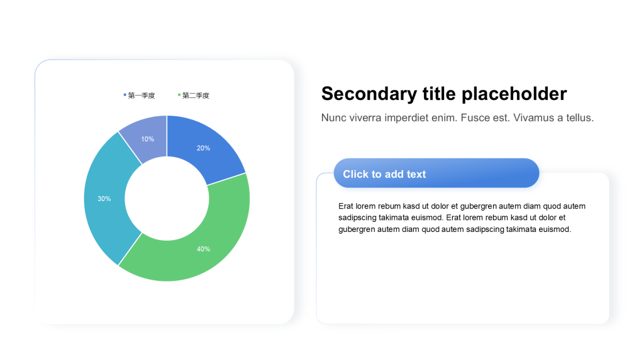
Task: Click the "Secondary title placeholder" heading
Action: click(443, 94)
